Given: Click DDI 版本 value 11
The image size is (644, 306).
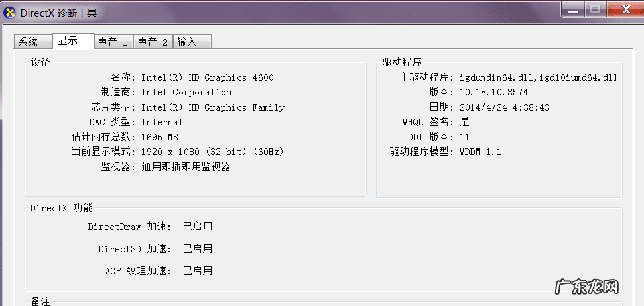Looking at the screenshot, I should 464,137.
